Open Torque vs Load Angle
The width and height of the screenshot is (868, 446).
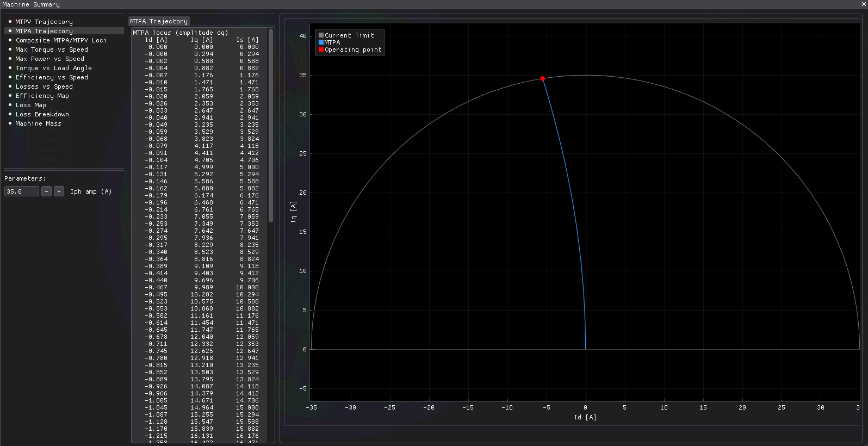point(53,68)
